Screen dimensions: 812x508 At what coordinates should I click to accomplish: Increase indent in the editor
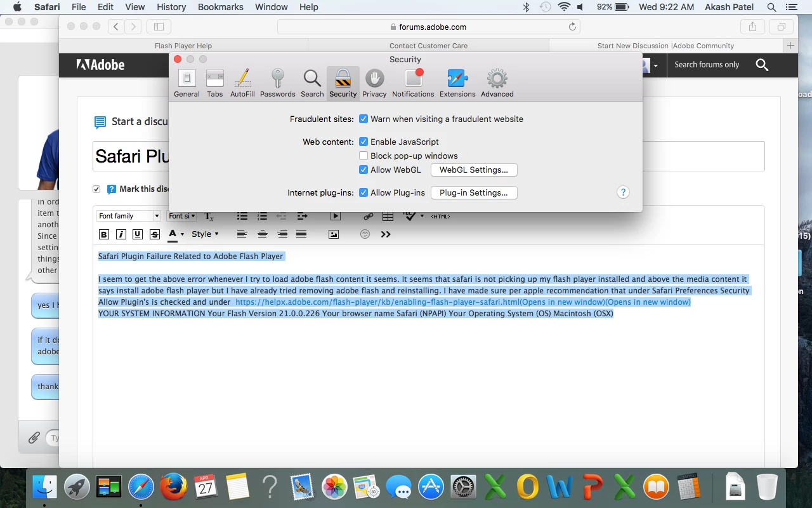point(302,217)
